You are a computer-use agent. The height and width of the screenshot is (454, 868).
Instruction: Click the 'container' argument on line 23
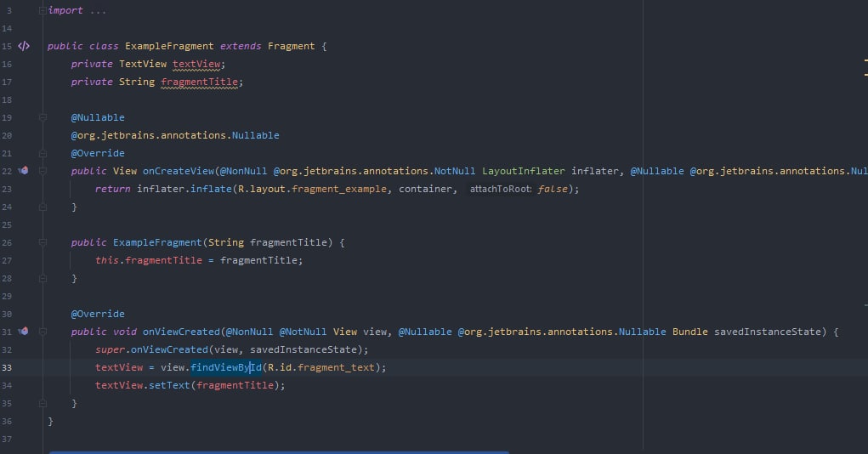[x=425, y=189]
